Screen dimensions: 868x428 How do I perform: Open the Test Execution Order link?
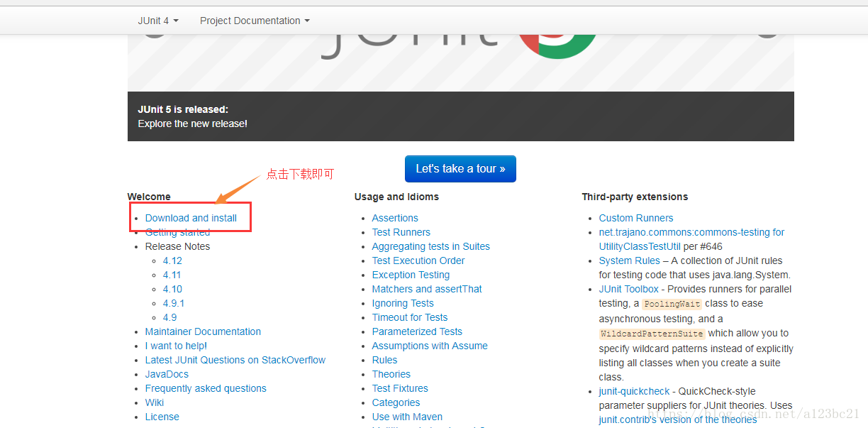tap(418, 260)
